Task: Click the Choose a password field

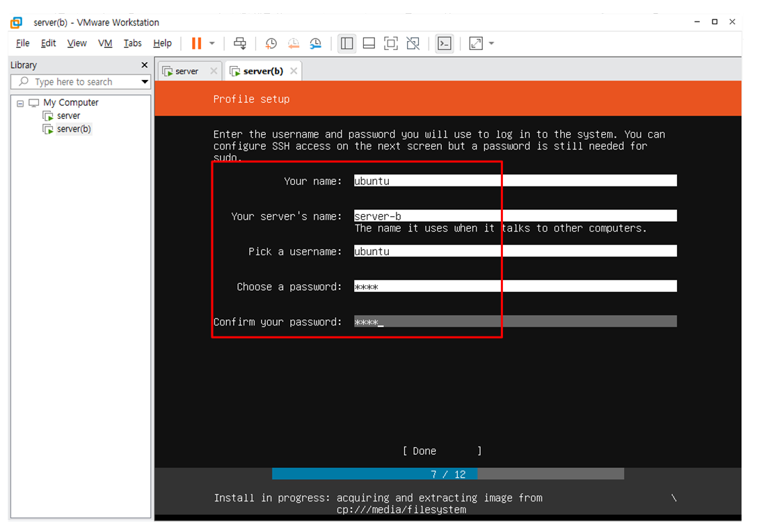Action: pos(516,287)
